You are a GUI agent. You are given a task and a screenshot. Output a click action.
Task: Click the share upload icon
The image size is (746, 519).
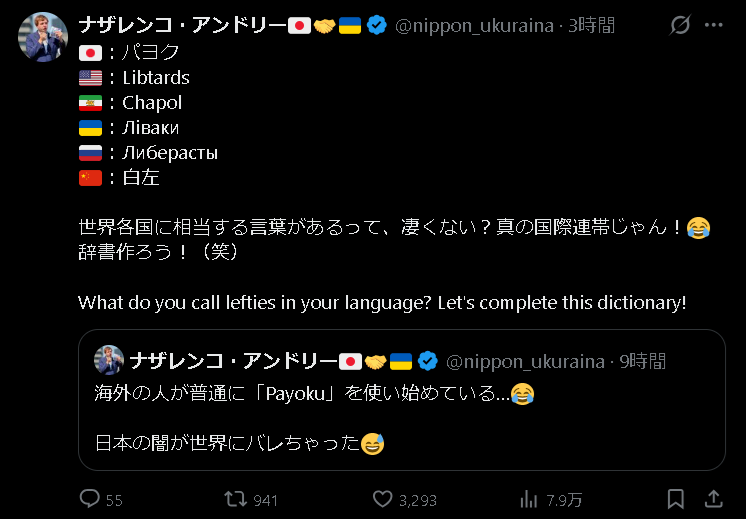(x=713, y=499)
